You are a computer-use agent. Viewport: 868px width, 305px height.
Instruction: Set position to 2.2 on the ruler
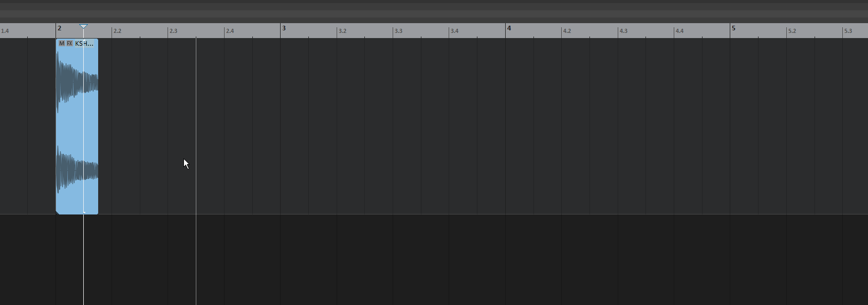117,31
